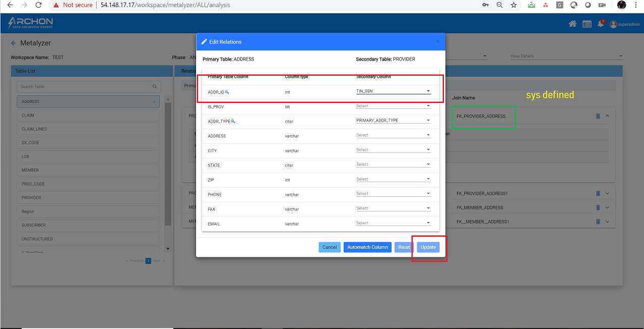The width and height of the screenshot is (644, 329).
Task: Select PROVIDER in table list
Action: [88, 197]
